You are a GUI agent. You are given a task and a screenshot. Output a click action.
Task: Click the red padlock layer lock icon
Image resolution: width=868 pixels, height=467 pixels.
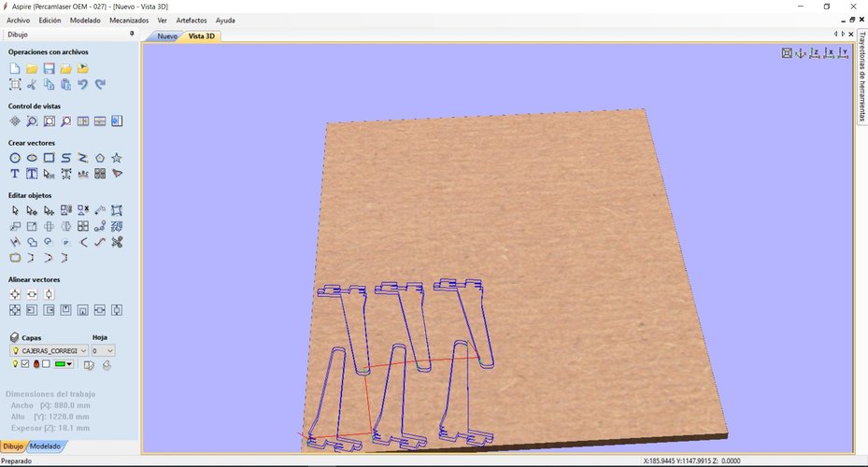(x=36, y=363)
